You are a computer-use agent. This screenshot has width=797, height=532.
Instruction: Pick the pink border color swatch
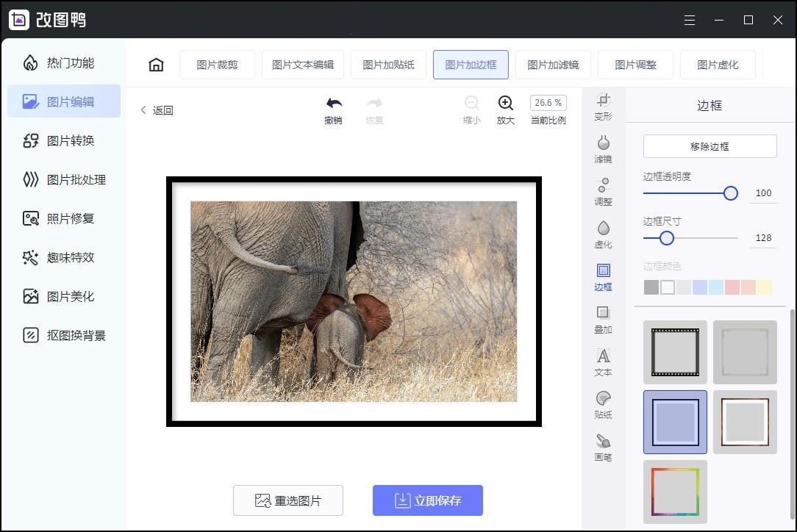tap(732, 287)
